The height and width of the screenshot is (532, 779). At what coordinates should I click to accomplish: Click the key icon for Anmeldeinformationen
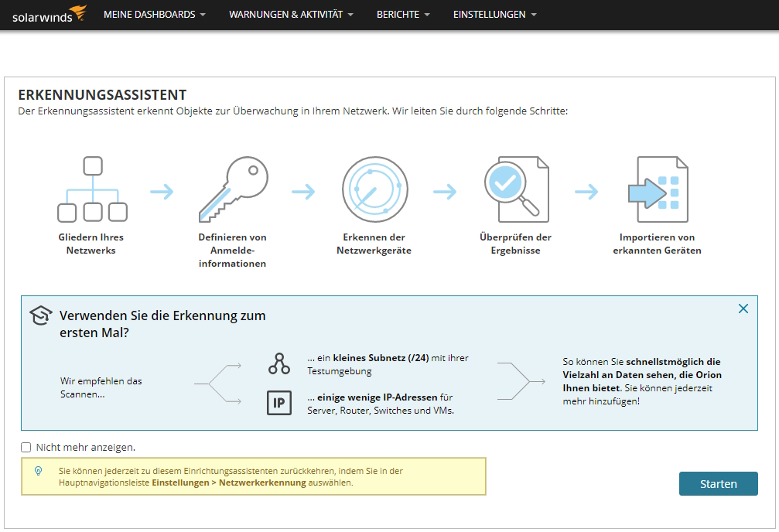(x=234, y=189)
